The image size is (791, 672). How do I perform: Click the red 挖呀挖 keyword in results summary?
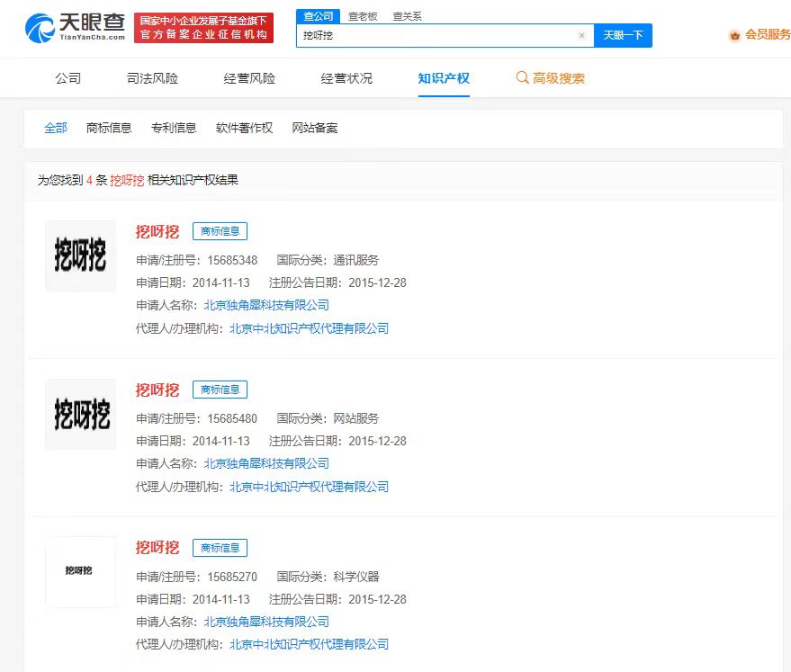pyautogui.click(x=127, y=180)
